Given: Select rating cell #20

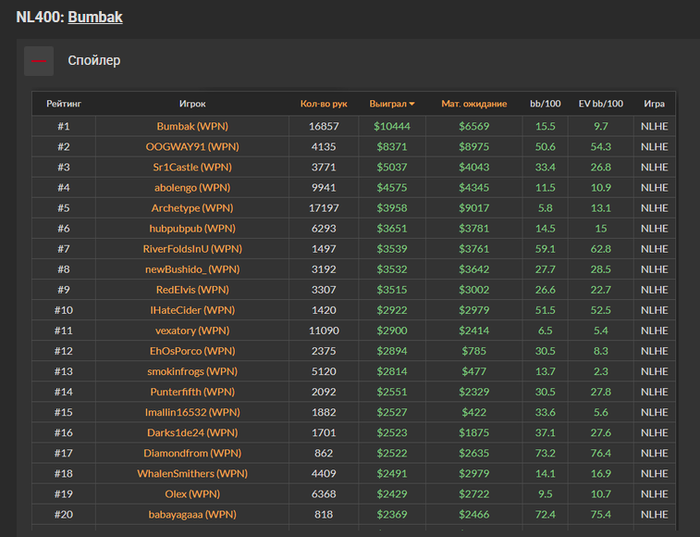Looking at the screenshot, I should point(64,515).
